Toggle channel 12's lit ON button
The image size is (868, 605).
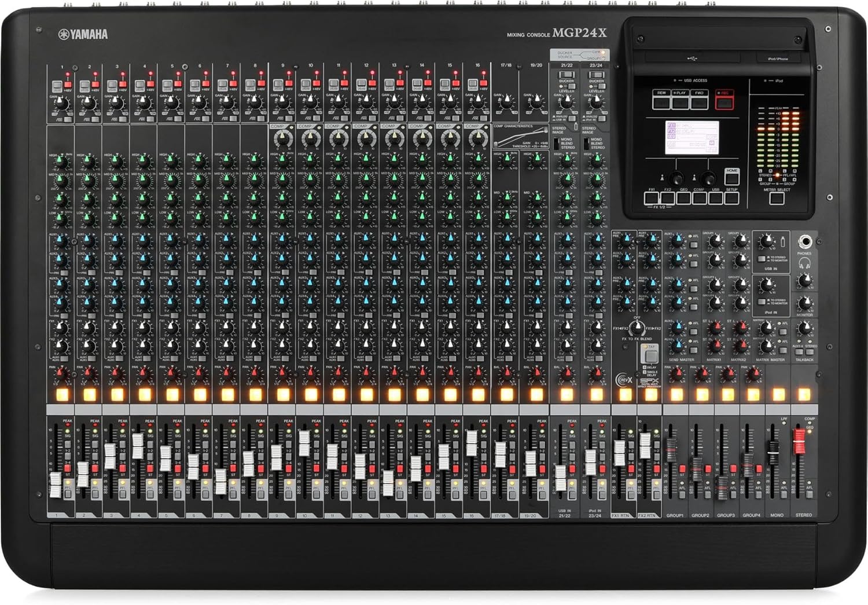[366, 395]
